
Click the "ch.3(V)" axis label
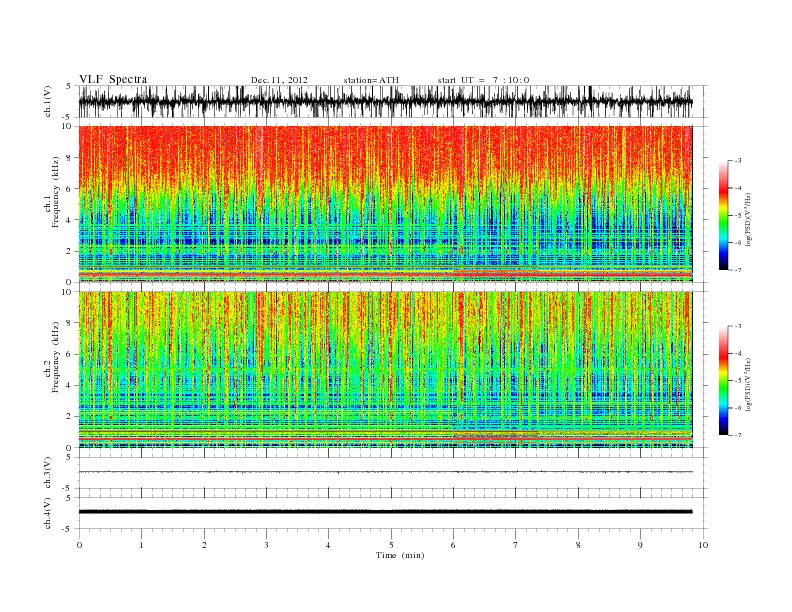pyautogui.click(x=48, y=473)
